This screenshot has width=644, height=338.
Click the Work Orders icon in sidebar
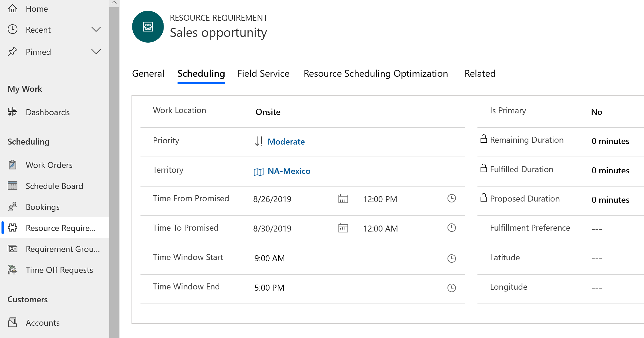click(12, 165)
